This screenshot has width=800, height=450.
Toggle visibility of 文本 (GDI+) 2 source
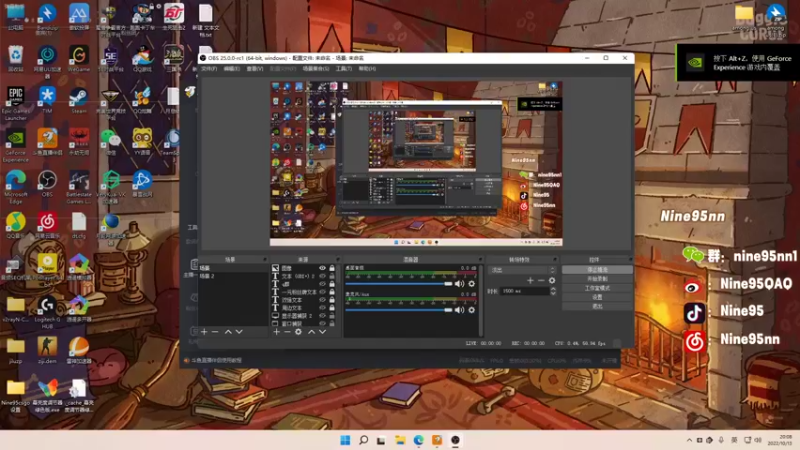(x=322, y=276)
